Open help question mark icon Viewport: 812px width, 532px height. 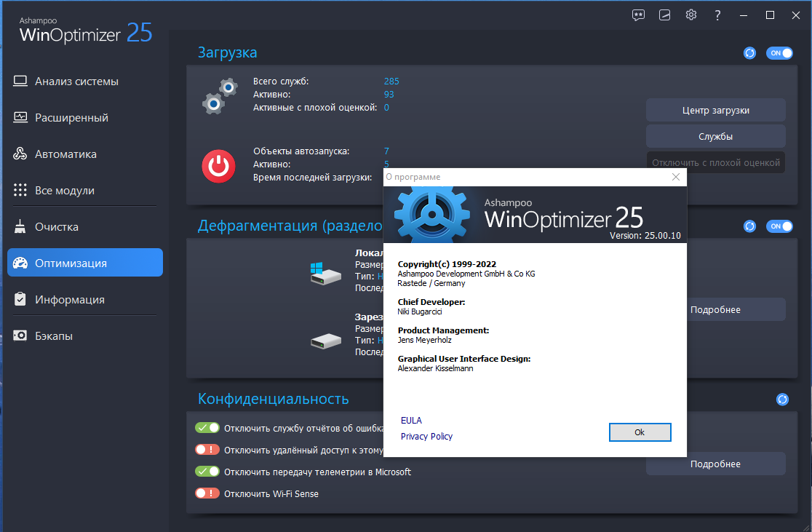(717, 15)
